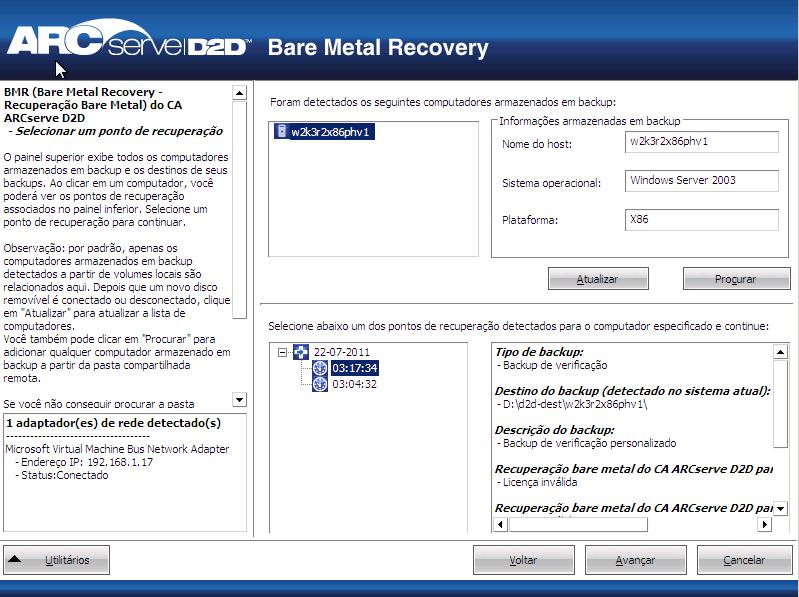Select computer w2k3r2x86phv1 in the list
799x597 pixels.
(x=330, y=132)
